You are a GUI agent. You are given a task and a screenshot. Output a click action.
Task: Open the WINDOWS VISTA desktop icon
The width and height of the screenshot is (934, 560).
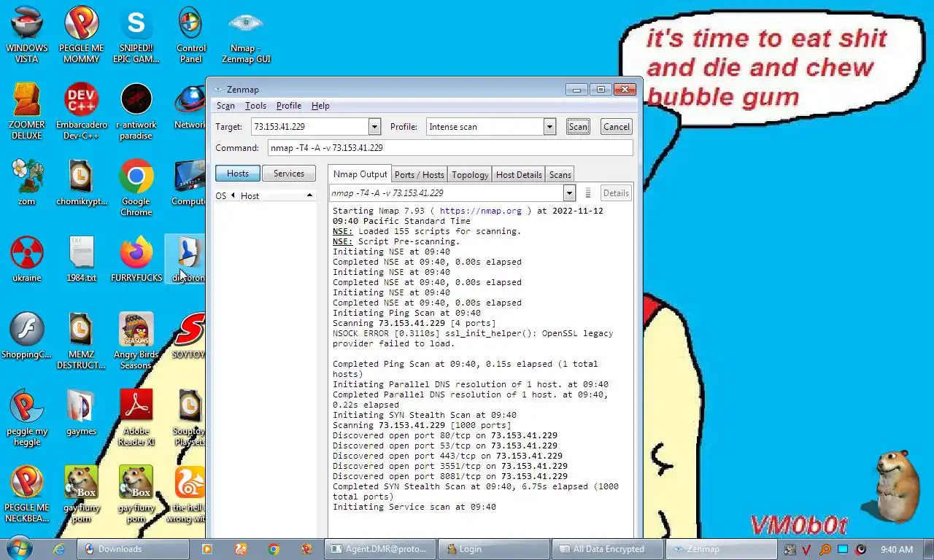(27, 34)
